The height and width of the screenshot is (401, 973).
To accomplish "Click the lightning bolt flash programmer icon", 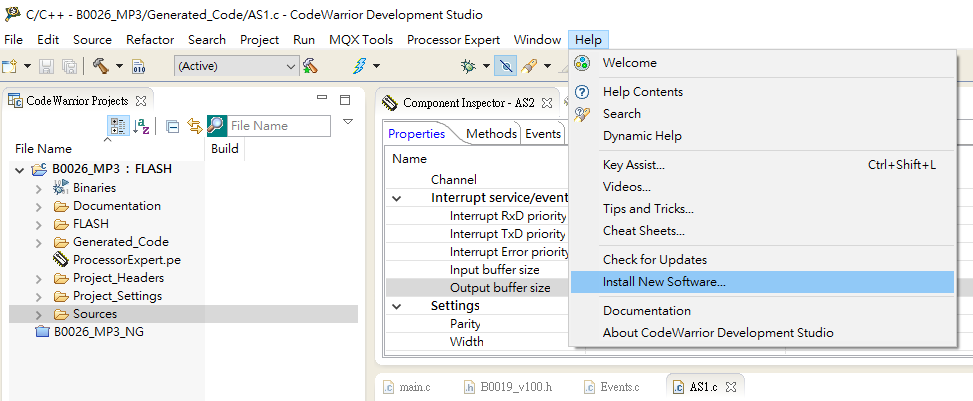I will pos(360,66).
